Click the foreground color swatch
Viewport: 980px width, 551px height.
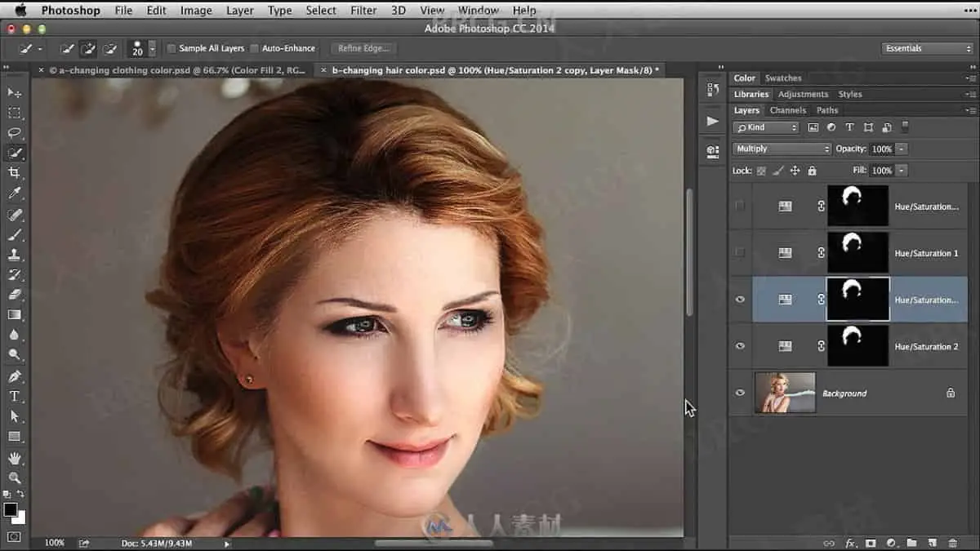(11, 509)
